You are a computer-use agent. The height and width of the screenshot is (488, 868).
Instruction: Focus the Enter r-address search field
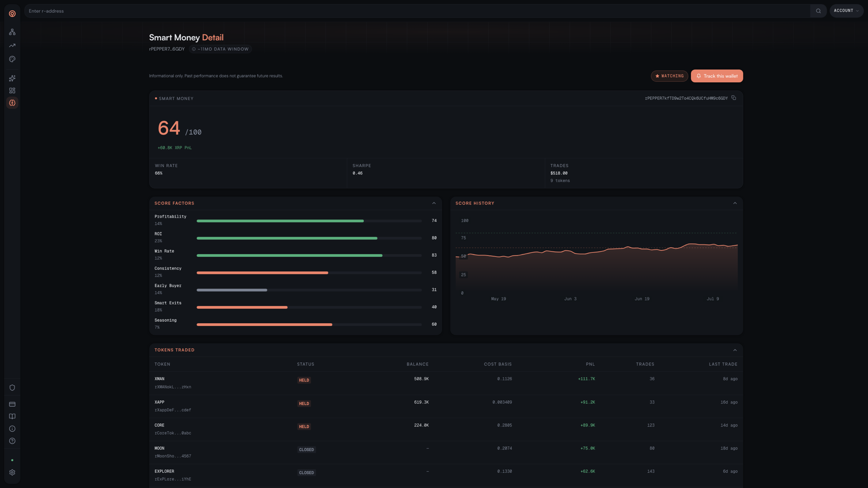417,11
